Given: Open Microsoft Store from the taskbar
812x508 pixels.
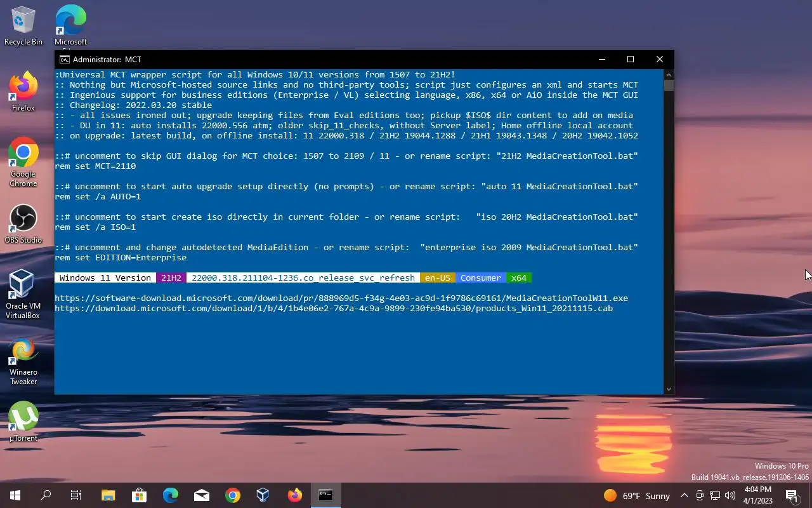Looking at the screenshot, I should tap(139, 495).
